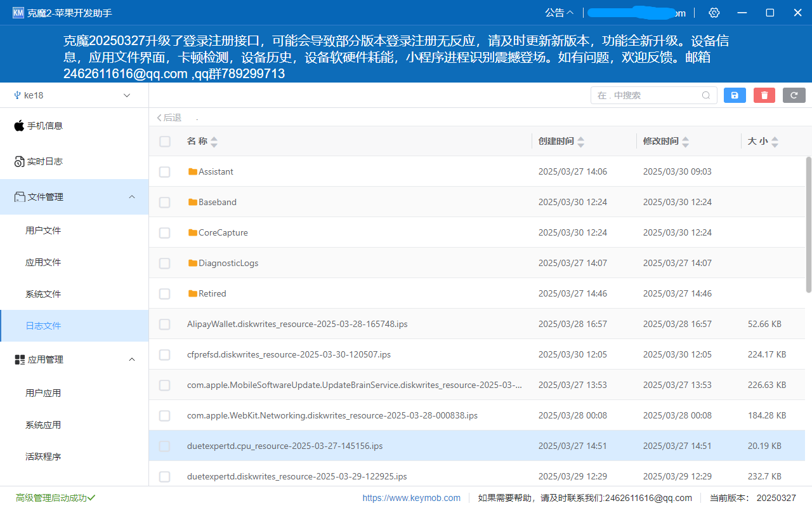The height and width of the screenshot is (508, 812).
Task: Click the 实时日志 icon in sidebar
Action: 19,161
